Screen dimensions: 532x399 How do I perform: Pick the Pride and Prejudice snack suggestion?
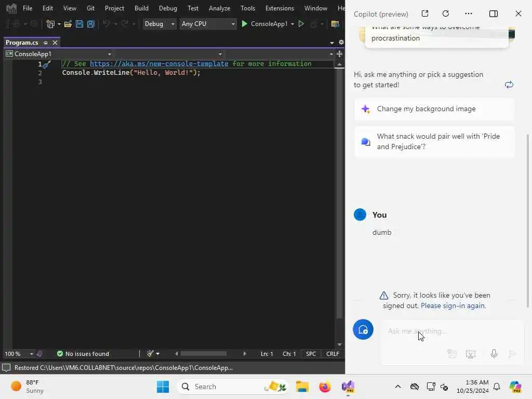click(x=434, y=141)
